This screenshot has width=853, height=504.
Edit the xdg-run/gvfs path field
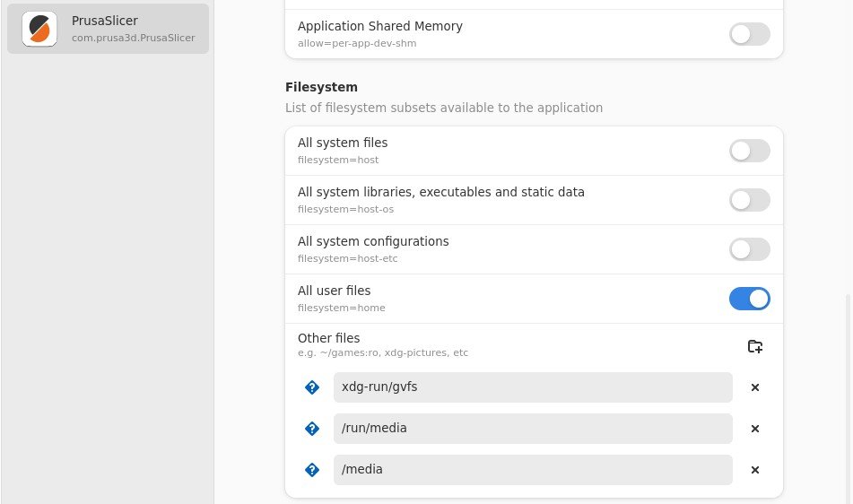pos(533,387)
